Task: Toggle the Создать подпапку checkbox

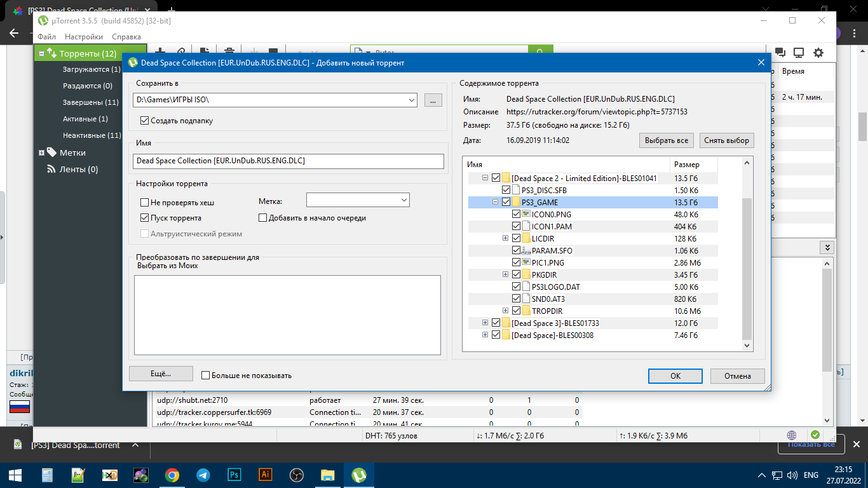Action: (144, 120)
